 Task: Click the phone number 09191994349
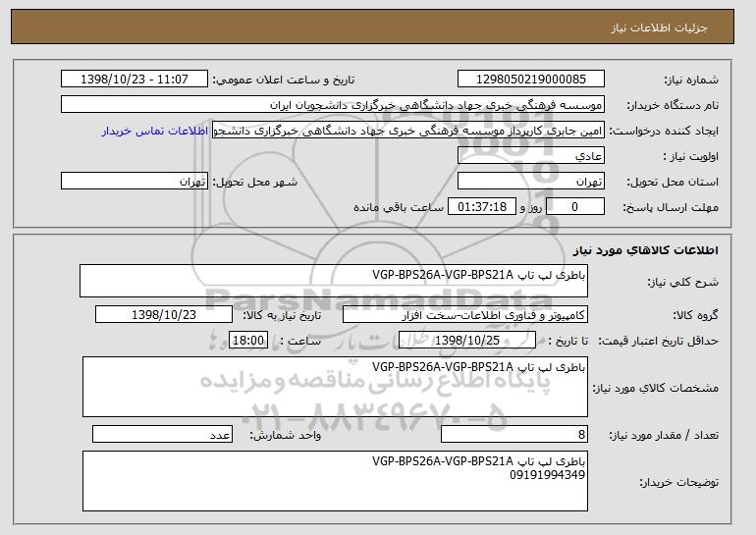tap(547, 475)
